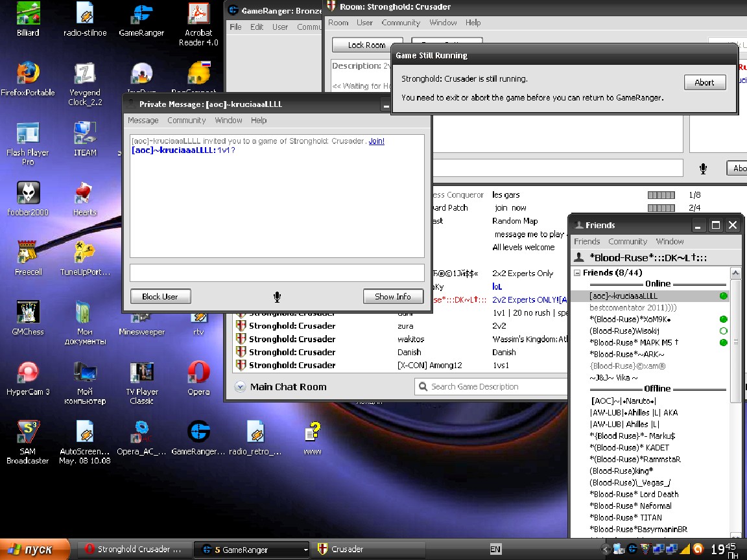Viewport: 747px width, 560px height.
Task: Click the Abort button
Action: click(704, 82)
